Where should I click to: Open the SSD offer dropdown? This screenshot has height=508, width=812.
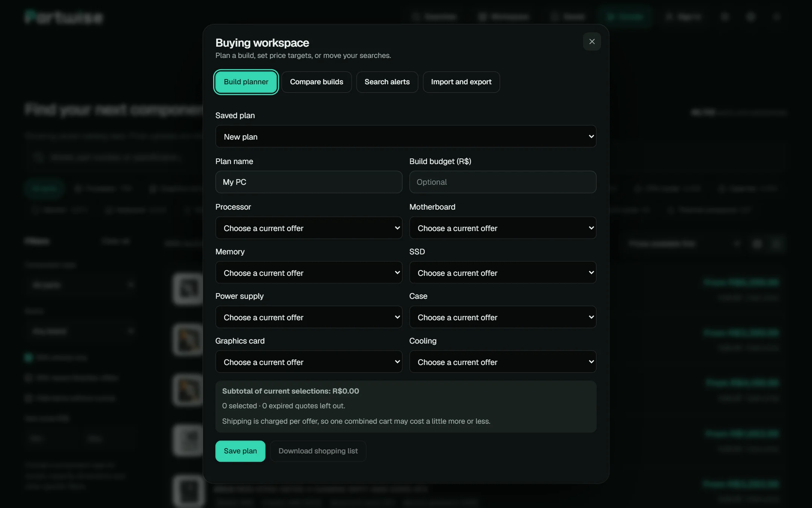point(503,273)
